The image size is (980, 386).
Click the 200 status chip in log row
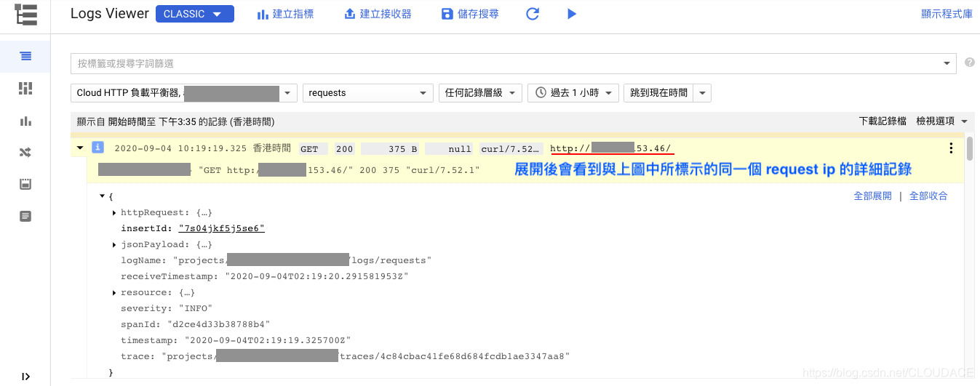(x=344, y=148)
